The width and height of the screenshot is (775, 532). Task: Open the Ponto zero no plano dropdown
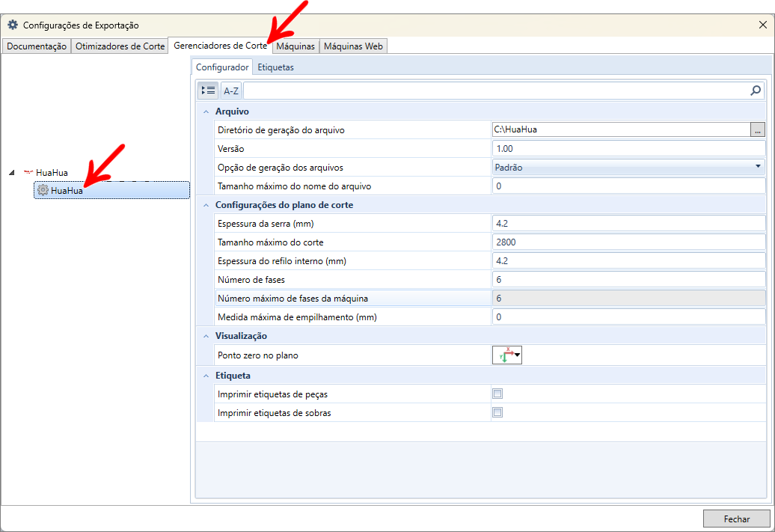pyautogui.click(x=507, y=355)
